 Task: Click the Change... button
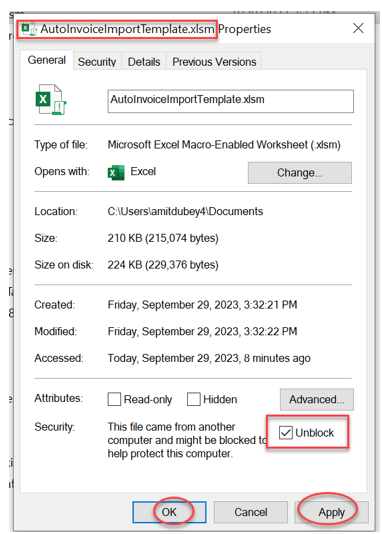(x=300, y=173)
